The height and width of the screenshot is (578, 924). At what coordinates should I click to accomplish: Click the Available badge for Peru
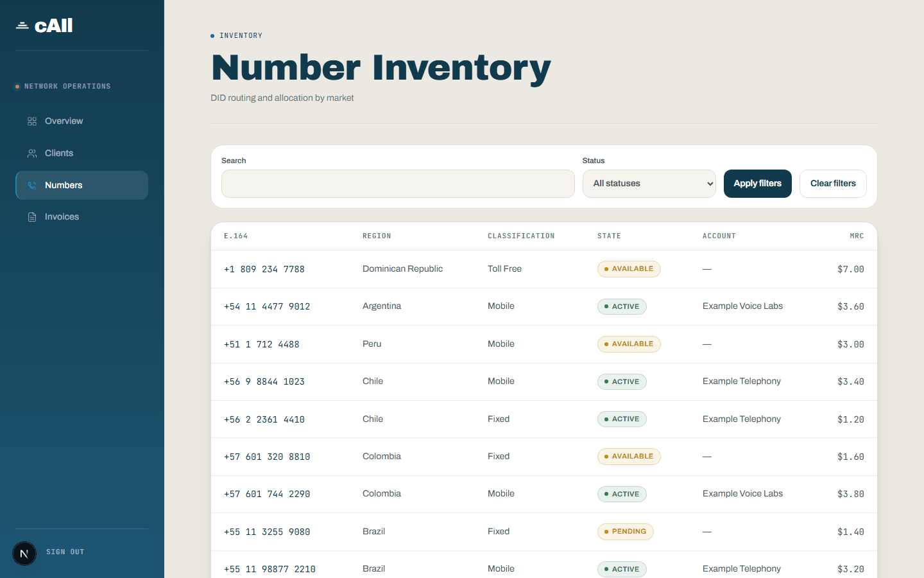[629, 344]
